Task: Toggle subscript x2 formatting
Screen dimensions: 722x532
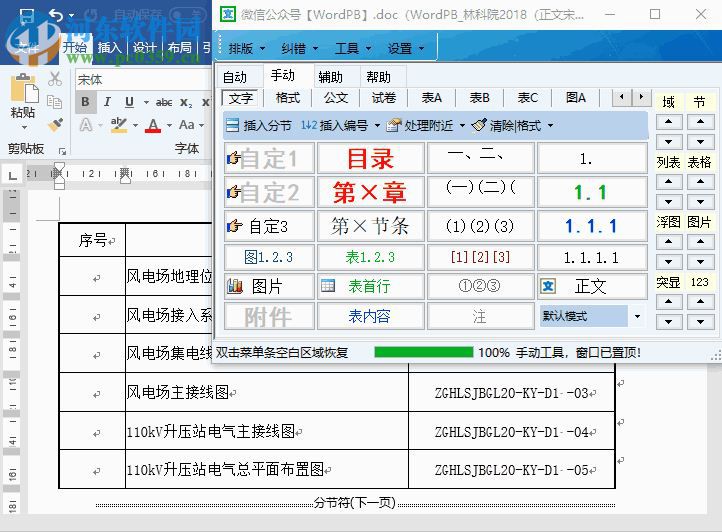Action: pyautogui.click(x=186, y=102)
